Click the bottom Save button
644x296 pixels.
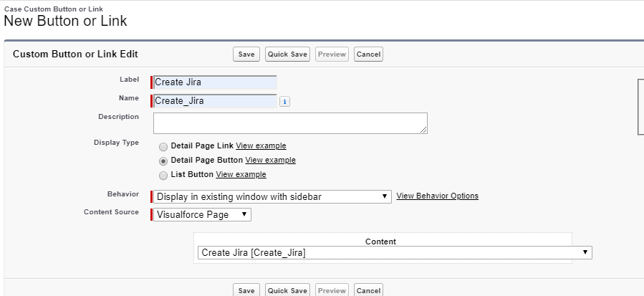pyautogui.click(x=246, y=290)
